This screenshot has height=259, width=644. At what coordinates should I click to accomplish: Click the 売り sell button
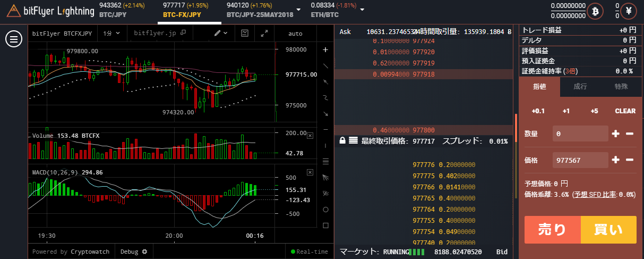pos(553,230)
